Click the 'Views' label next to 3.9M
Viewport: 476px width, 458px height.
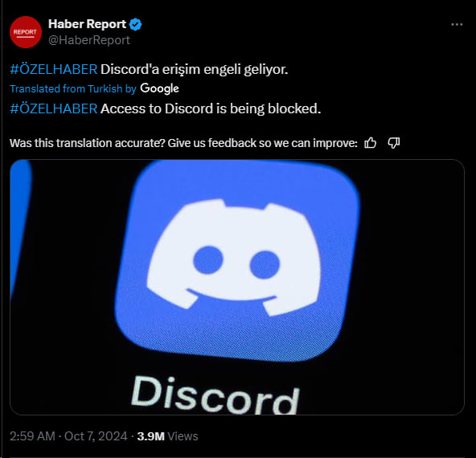(x=183, y=436)
